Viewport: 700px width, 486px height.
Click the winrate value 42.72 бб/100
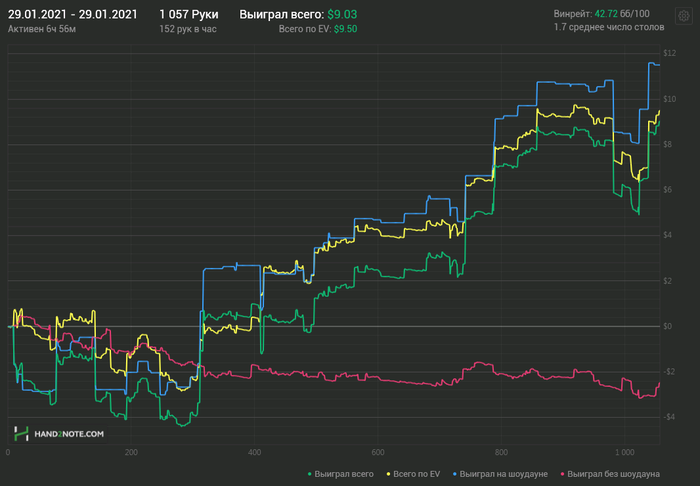coord(622,14)
